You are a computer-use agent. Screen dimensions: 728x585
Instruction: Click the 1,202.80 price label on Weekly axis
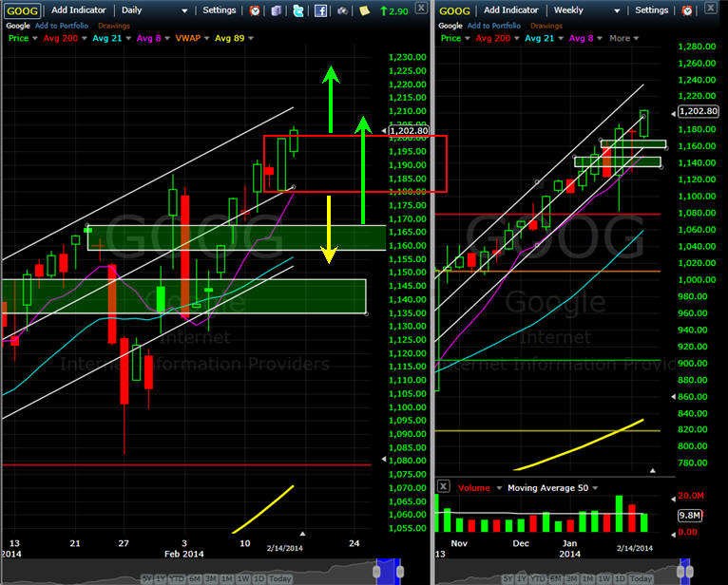[698, 111]
